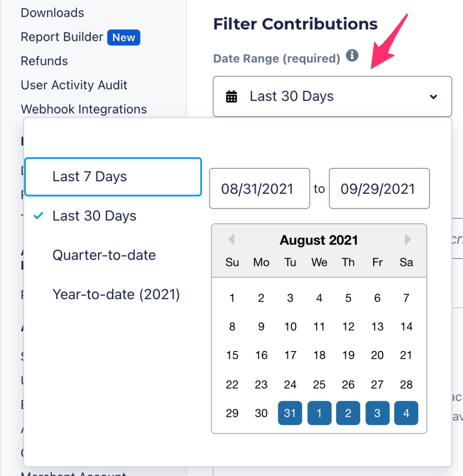Select highlighted day 31 in calendar

[290, 413]
